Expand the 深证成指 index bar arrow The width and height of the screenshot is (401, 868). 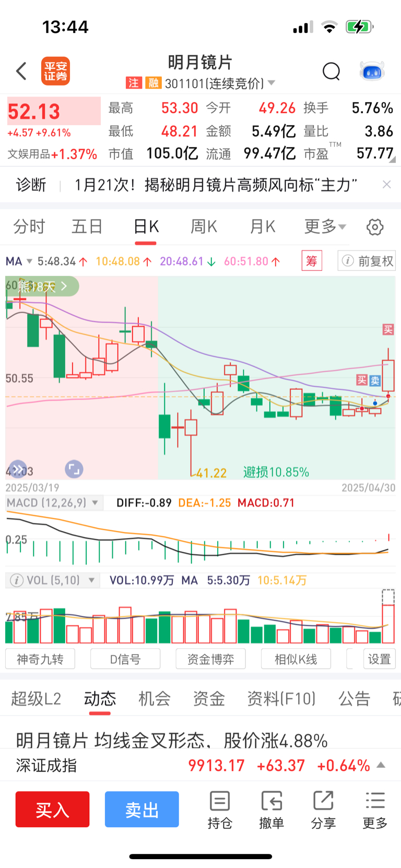(381, 765)
